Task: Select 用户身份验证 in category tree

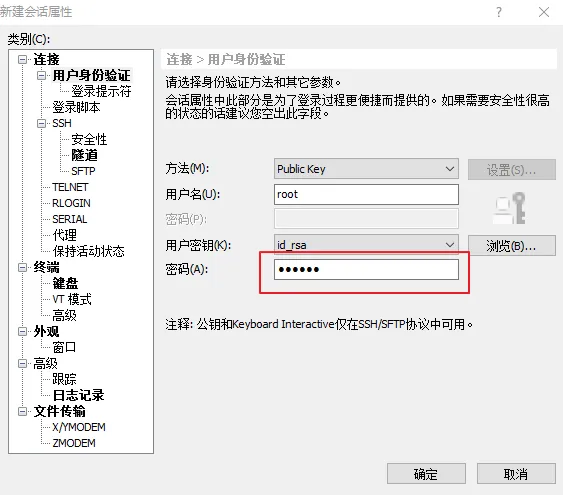Action: click(x=91, y=75)
